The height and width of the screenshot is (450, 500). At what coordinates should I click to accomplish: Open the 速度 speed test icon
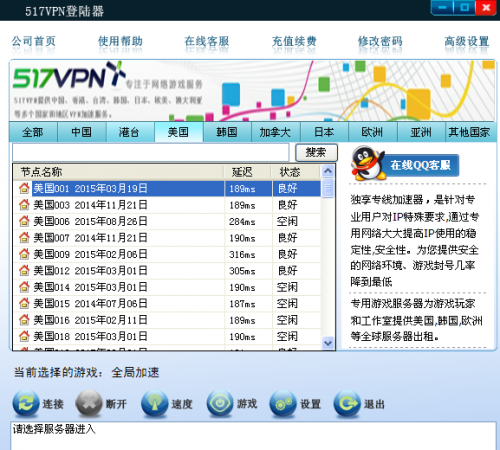coord(154,403)
